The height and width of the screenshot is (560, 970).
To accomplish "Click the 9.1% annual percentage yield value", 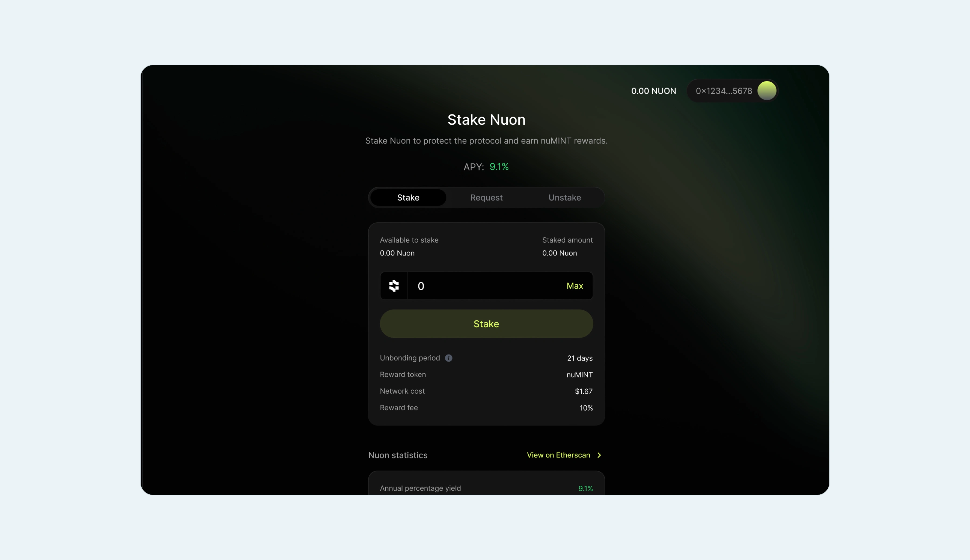I will click(x=586, y=488).
